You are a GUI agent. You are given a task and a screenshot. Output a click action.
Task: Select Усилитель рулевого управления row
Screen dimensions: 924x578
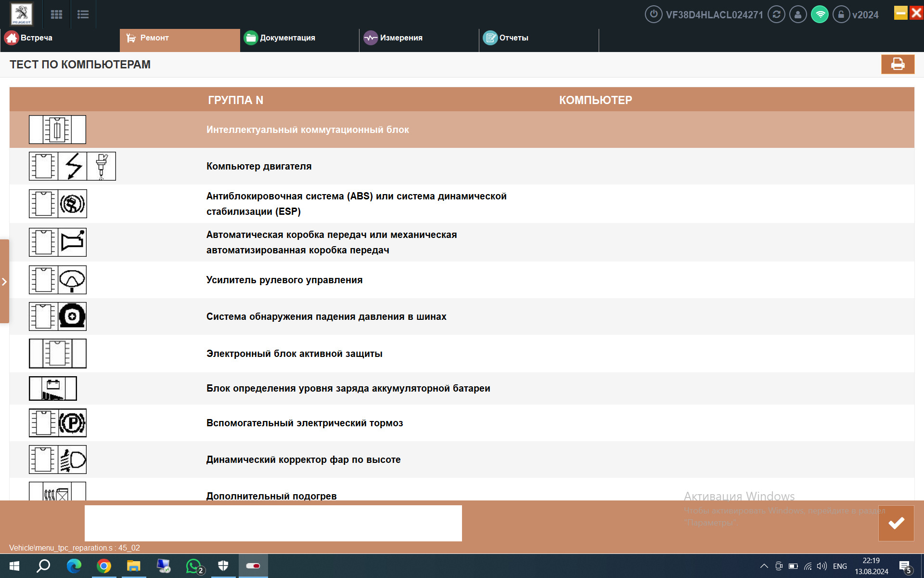pyautogui.click(x=284, y=280)
